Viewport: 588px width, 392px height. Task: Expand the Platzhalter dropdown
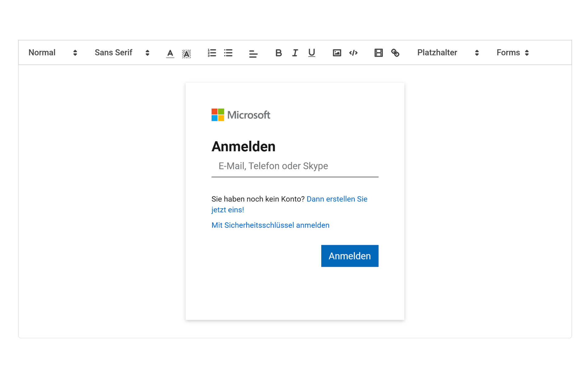click(448, 53)
